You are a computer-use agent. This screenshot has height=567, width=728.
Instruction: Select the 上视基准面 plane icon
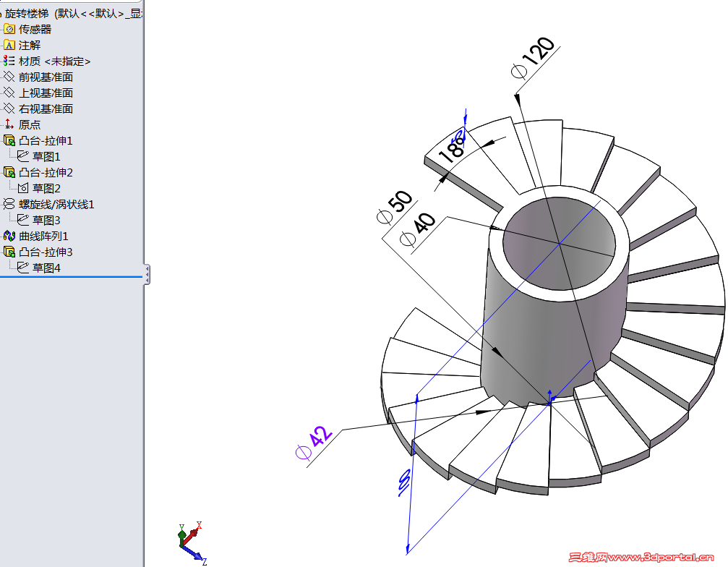[x=9, y=93]
